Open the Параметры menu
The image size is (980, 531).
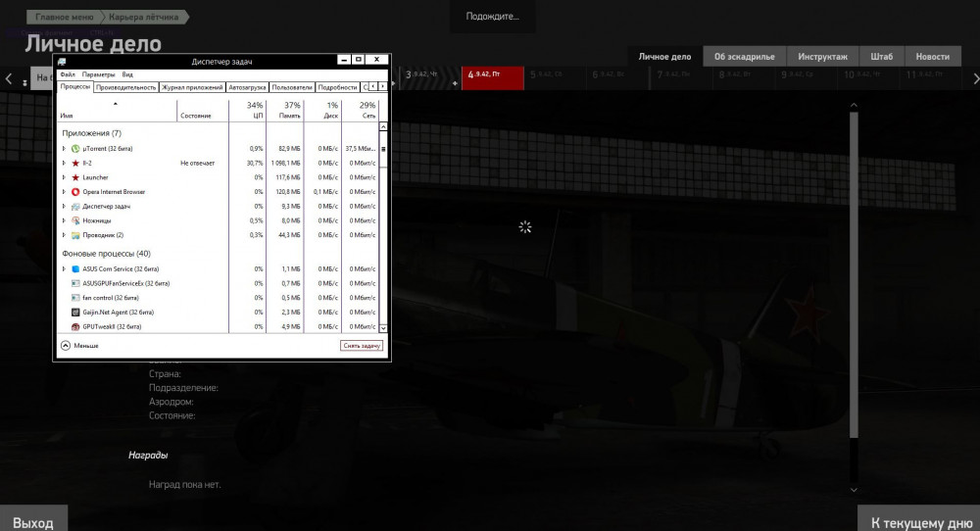point(98,74)
